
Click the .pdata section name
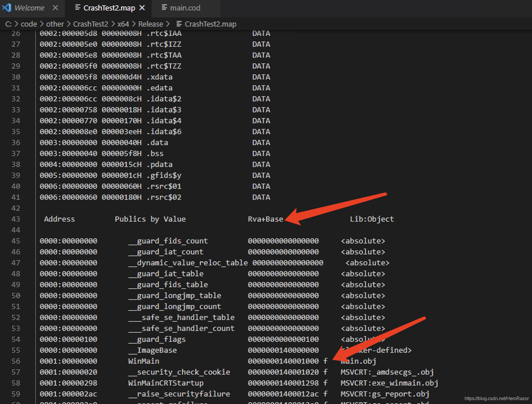click(x=159, y=164)
